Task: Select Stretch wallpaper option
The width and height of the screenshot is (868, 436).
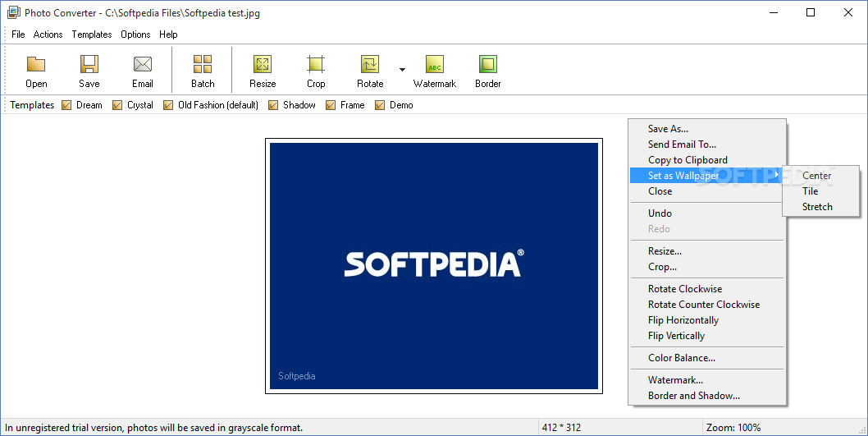Action: click(820, 207)
